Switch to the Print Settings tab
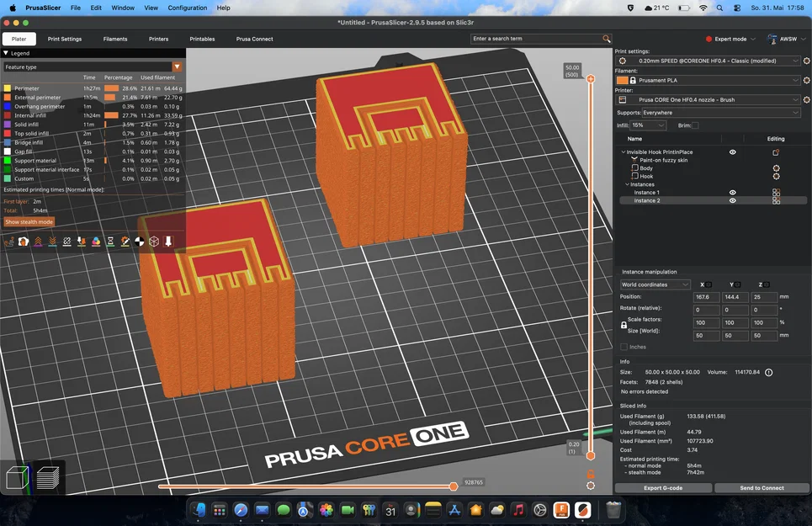 point(65,39)
